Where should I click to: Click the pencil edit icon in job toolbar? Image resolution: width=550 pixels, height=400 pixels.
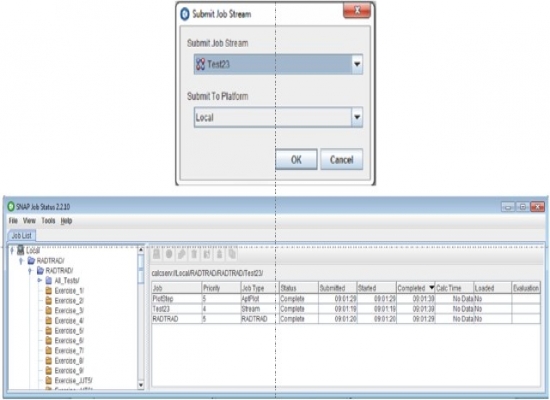[x=181, y=254]
